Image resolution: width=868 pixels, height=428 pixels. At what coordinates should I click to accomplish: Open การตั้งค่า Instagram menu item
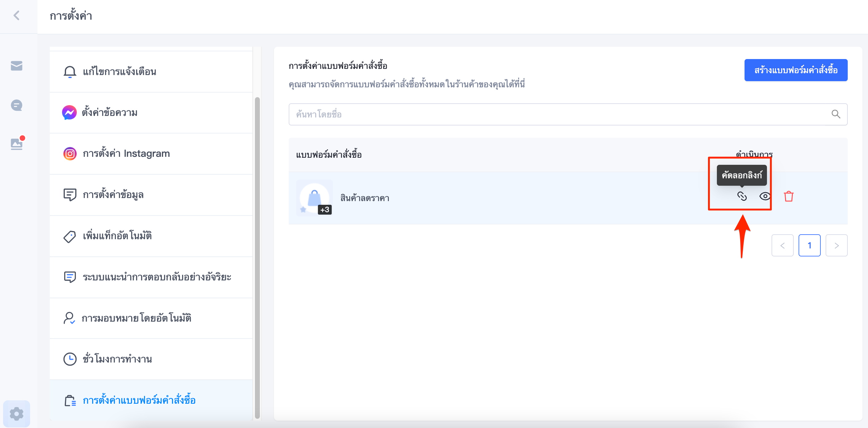click(x=151, y=154)
